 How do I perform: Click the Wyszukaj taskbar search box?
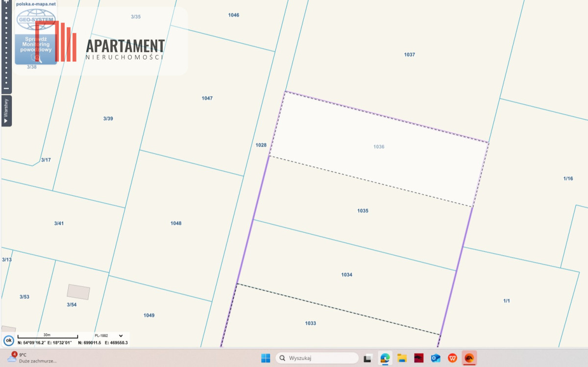pyautogui.click(x=317, y=358)
